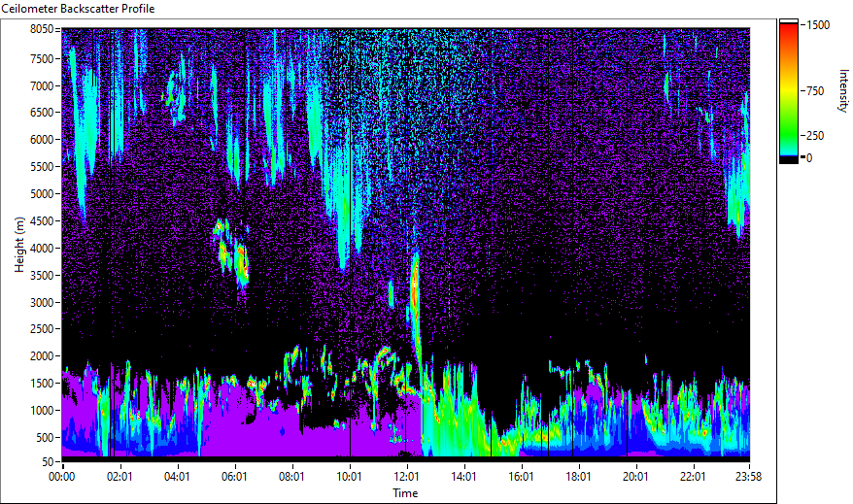Click the 2500 height axis value
The width and height of the screenshot is (853, 504).
[42, 329]
